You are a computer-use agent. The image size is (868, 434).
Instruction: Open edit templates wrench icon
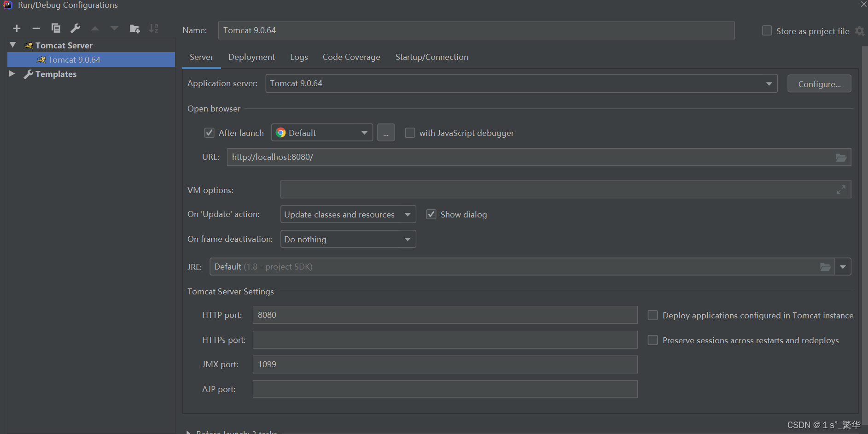click(76, 29)
